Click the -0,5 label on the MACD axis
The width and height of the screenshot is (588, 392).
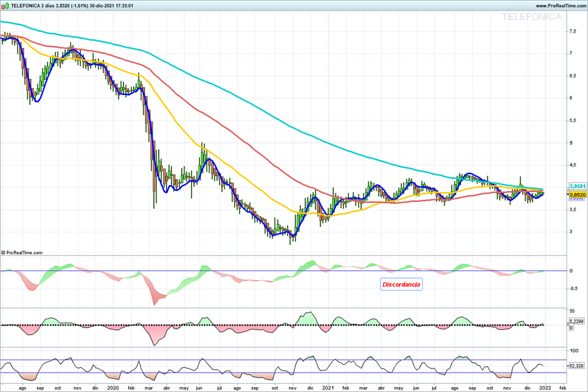click(x=573, y=289)
